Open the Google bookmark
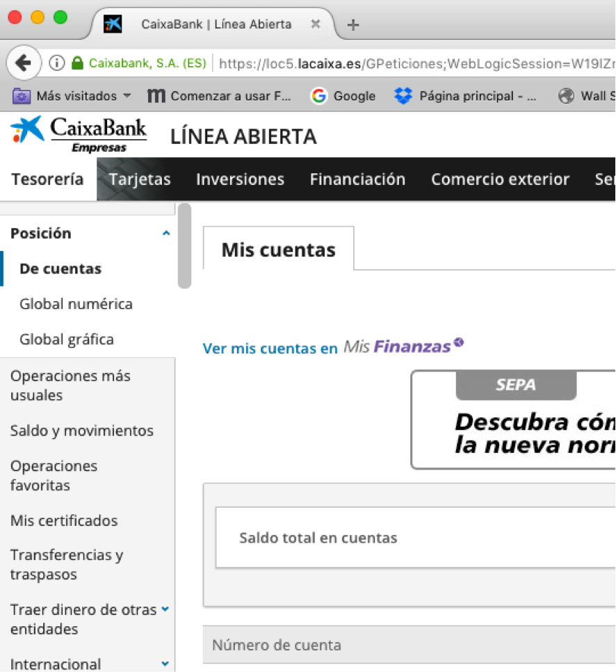 click(x=343, y=96)
